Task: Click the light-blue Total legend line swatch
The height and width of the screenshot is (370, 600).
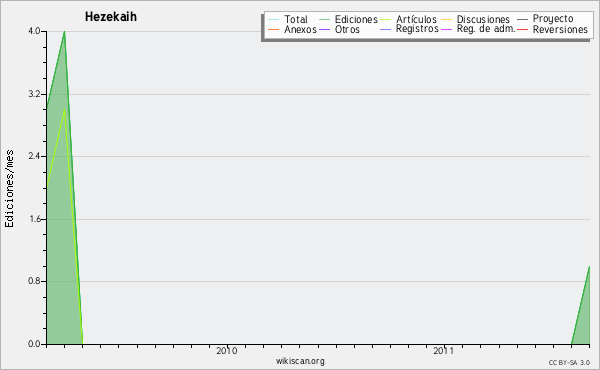Action: coord(274,20)
